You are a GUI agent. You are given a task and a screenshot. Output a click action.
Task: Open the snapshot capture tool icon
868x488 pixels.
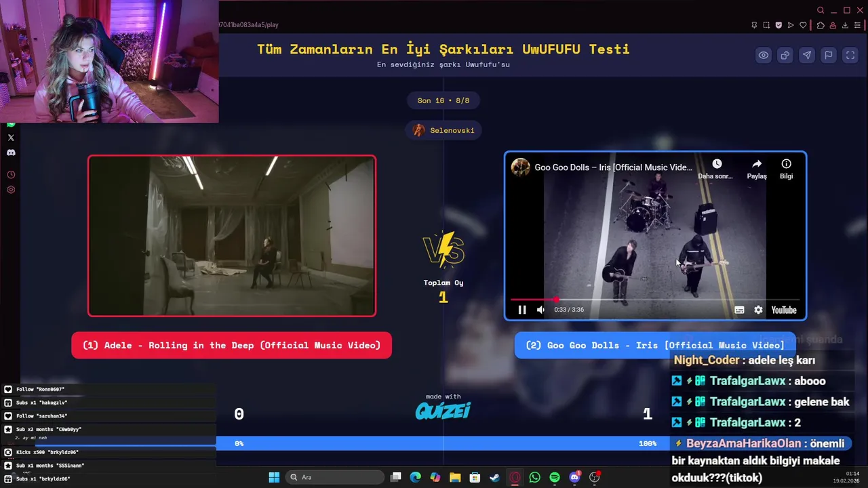point(766,25)
